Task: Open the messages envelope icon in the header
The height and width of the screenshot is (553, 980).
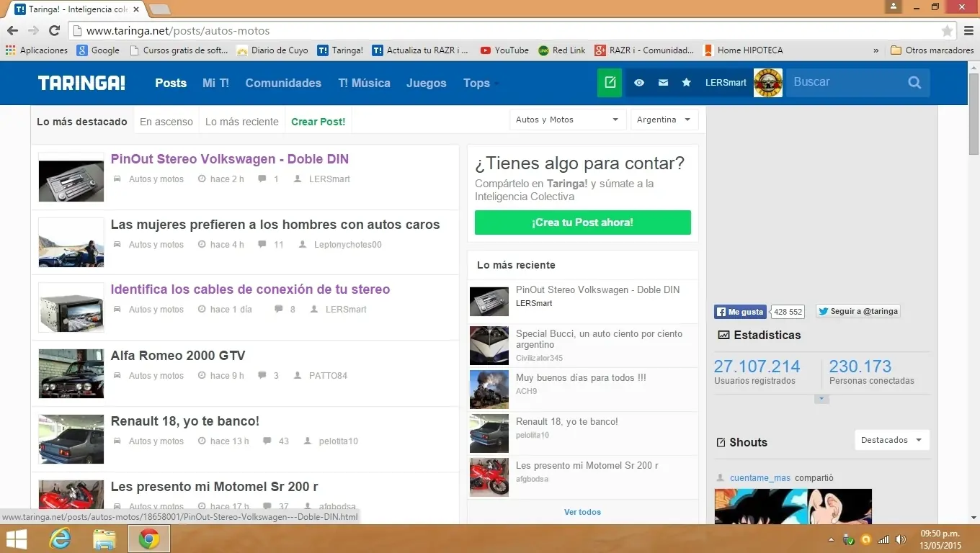Action: click(663, 83)
